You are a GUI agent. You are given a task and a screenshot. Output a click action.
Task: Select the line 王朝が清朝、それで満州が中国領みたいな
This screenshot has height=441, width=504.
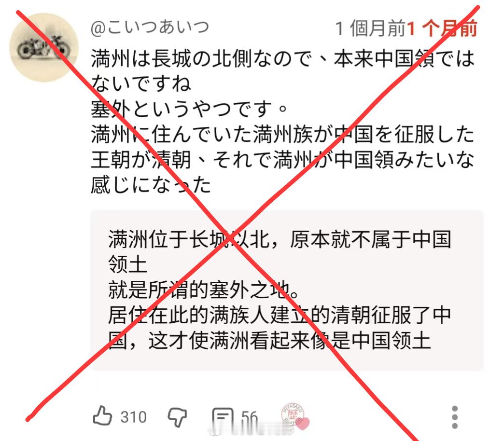click(283, 159)
